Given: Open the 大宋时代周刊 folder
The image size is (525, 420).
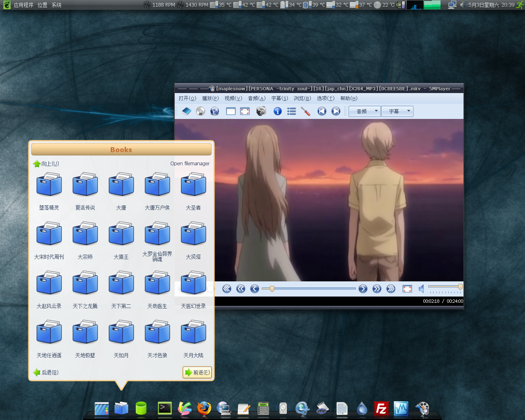Looking at the screenshot, I should tap(49, 240).
